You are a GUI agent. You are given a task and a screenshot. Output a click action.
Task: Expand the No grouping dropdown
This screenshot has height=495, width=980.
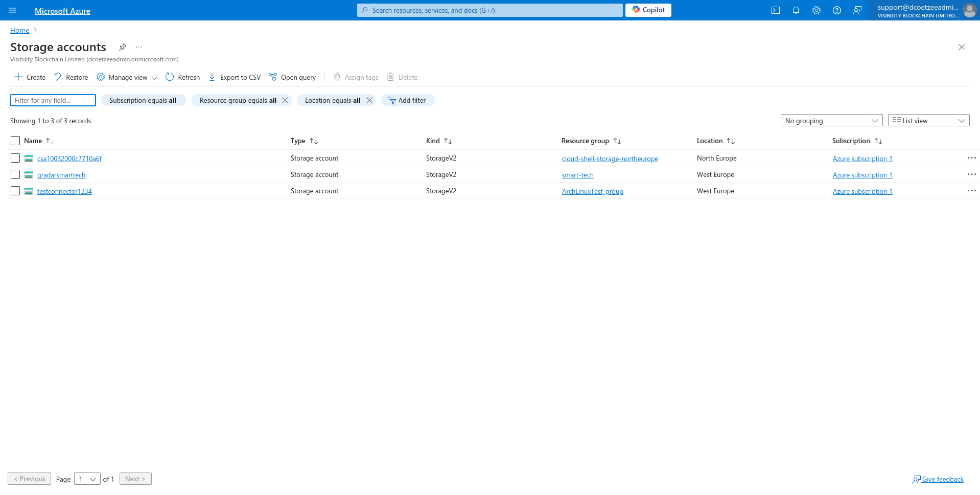(x=831, y=121)
